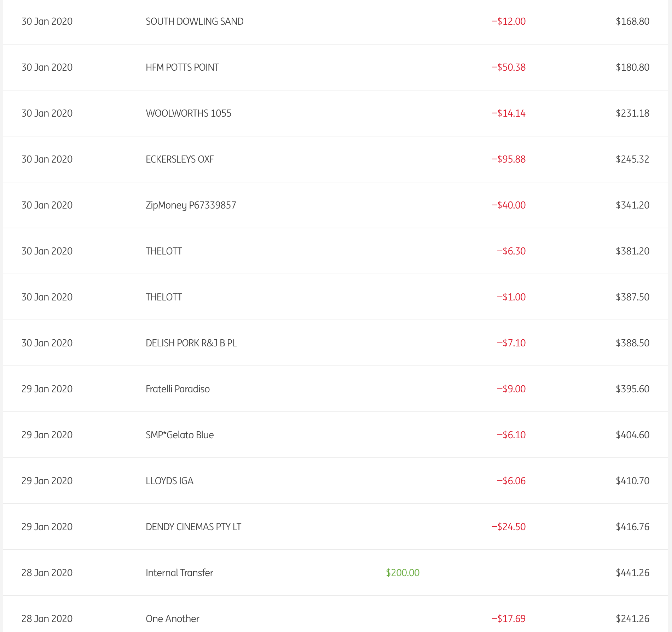Click the −$50.38 debit amount
This screenshot has width=672, height=632.
[x=508, y=67]
